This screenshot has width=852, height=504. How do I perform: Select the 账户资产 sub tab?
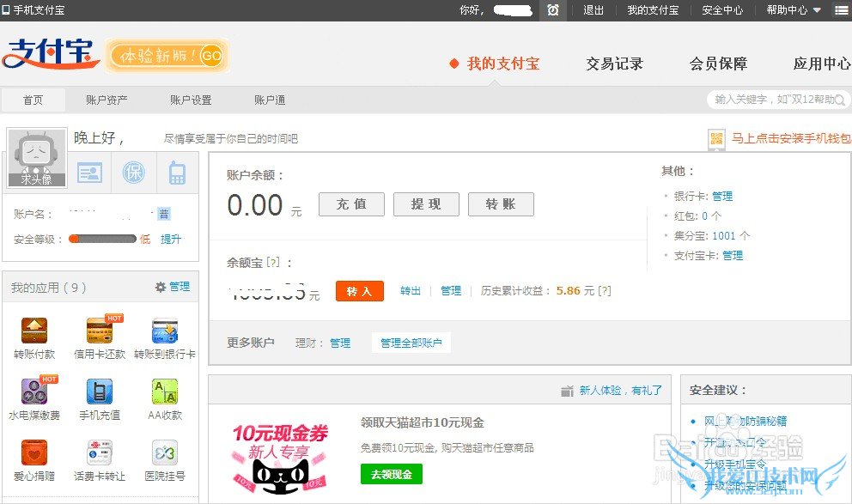click(106, 100)
